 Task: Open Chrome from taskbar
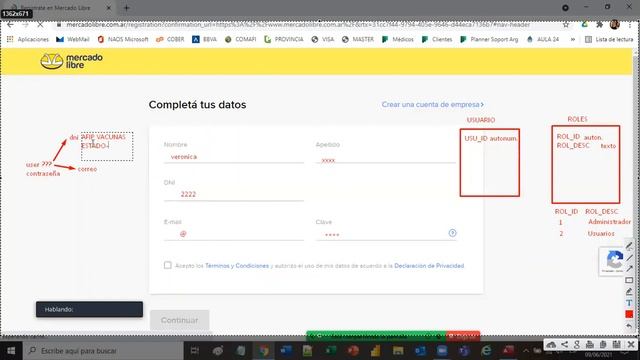point(264,351)
